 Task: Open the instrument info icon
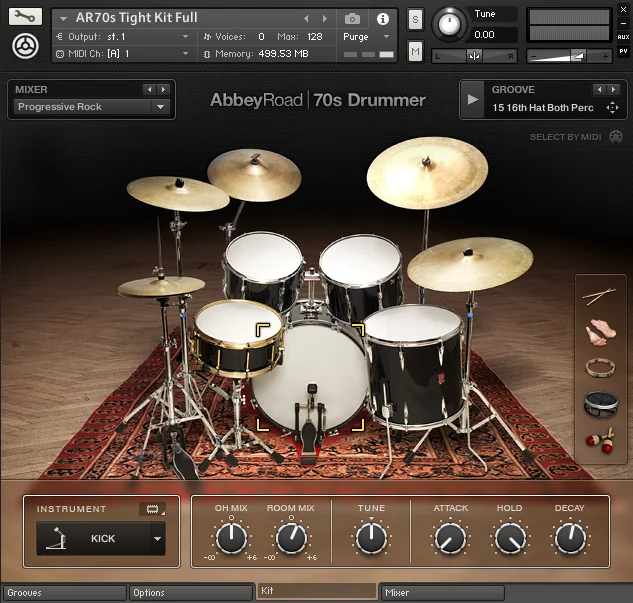coord(382,19)
